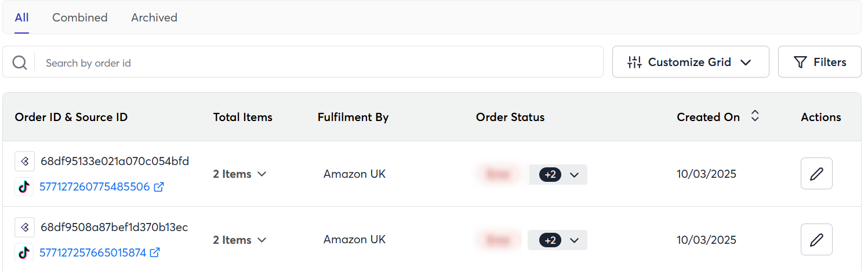Open the Customize Grid dropdown

(690, 62)
